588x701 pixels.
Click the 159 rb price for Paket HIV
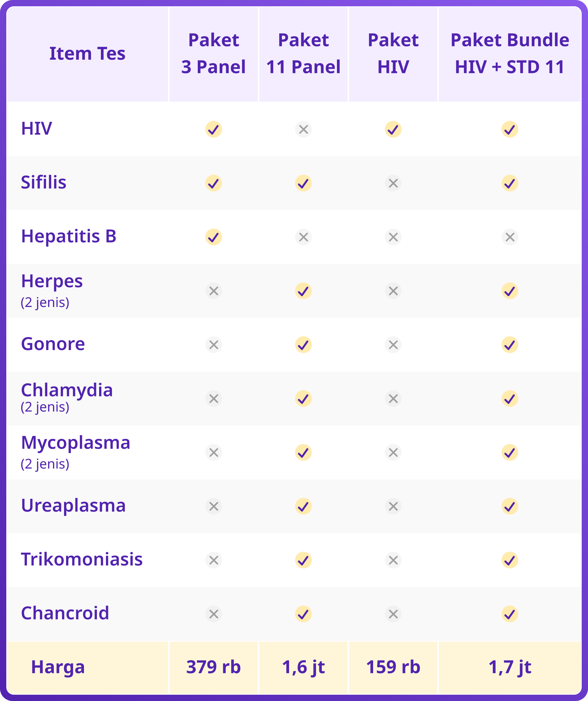pyautogui.click(x=393, y=667)
